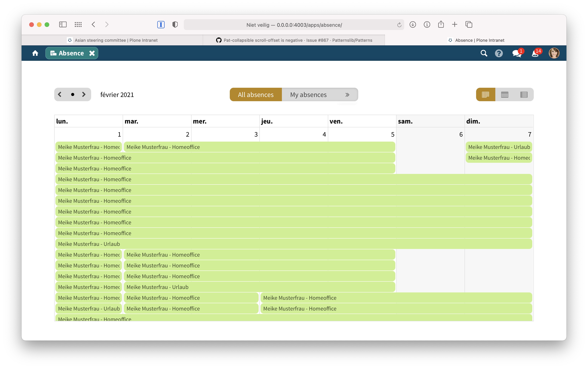Image resolution: width=588 pixels, height=369 pixels.
Task: Switch to the column/timeline calendar view
Action: [x=505, y=94]
